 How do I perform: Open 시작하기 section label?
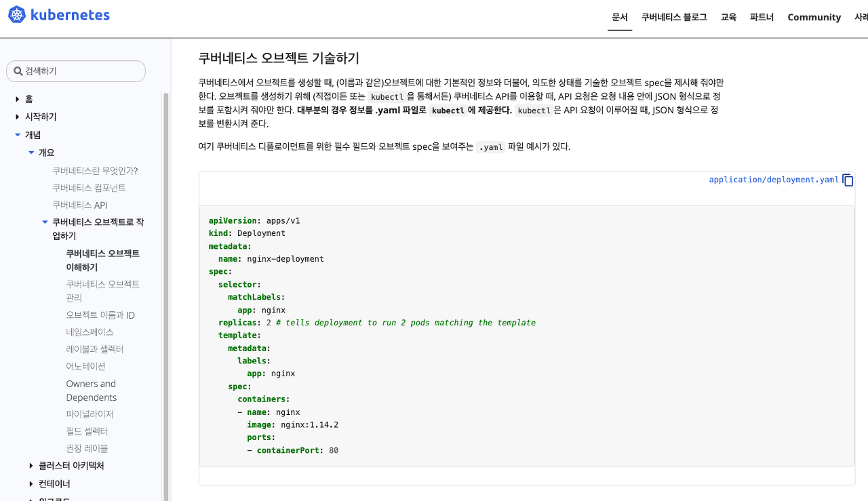(x=41, y=117)
